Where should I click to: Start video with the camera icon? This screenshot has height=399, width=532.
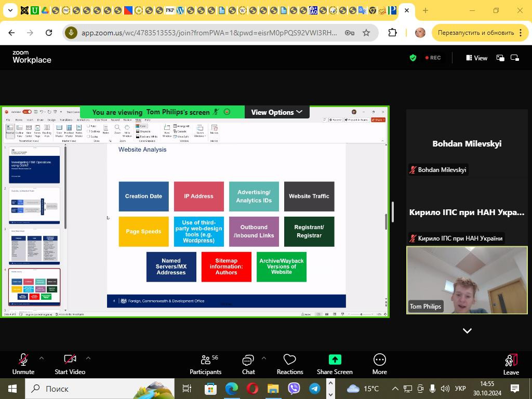[x=70, y=364]
